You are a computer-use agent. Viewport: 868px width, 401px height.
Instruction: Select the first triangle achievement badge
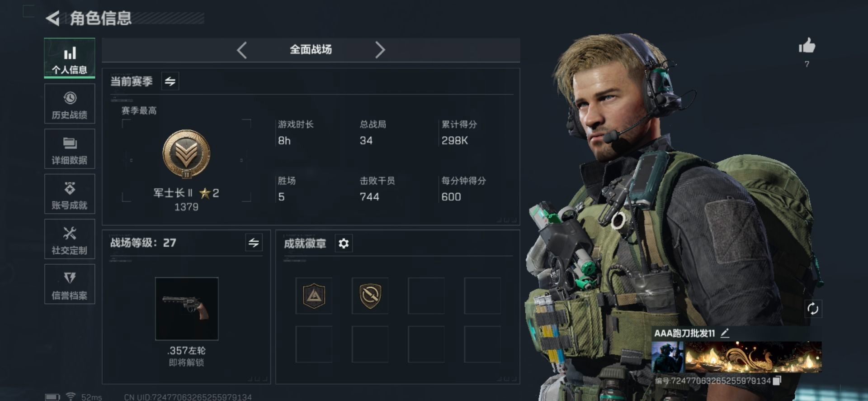tap(314, 296)
